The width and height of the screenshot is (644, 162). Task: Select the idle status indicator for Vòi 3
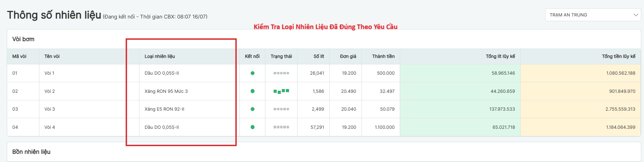(x=281, y=109)
